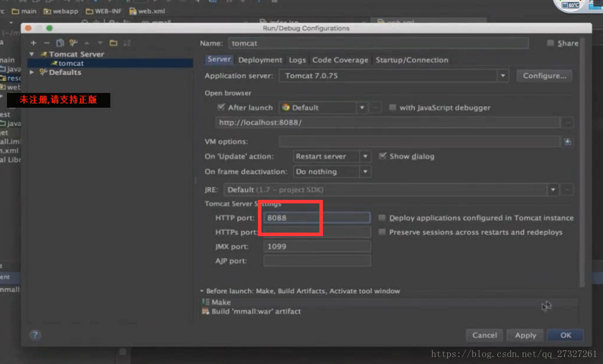Click the HTTPs port field
The width and height of the screenshot is (603, 364).
click(317, 232)
